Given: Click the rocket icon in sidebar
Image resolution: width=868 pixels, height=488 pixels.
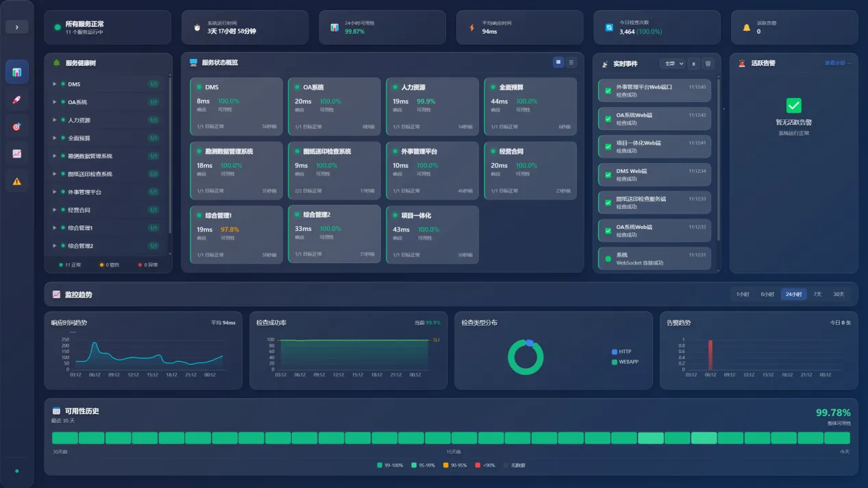Looking at the screenshot, I should tap(16, 99).
